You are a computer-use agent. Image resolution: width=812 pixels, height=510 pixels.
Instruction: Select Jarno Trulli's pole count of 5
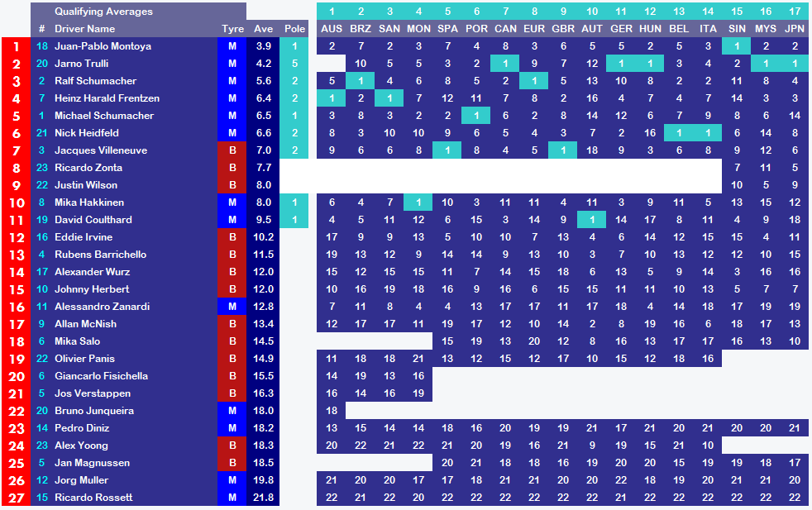pyautogui.click(x=294, y=64)
